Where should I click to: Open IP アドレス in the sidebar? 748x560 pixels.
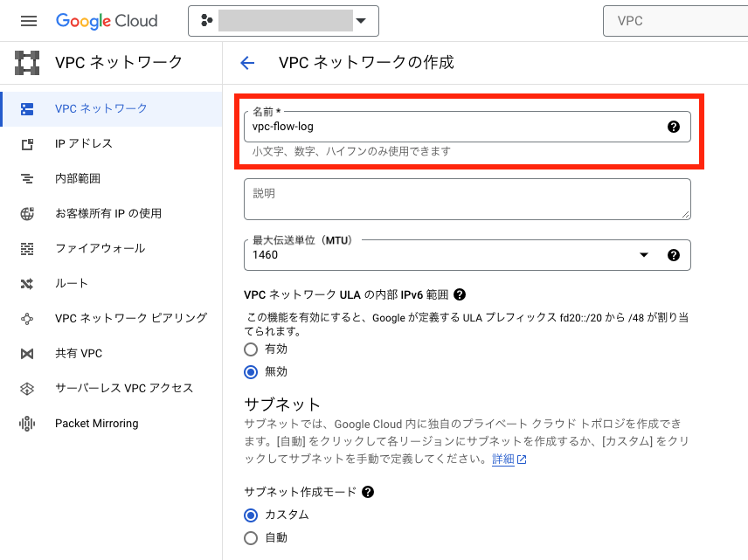tap(111, 143)
